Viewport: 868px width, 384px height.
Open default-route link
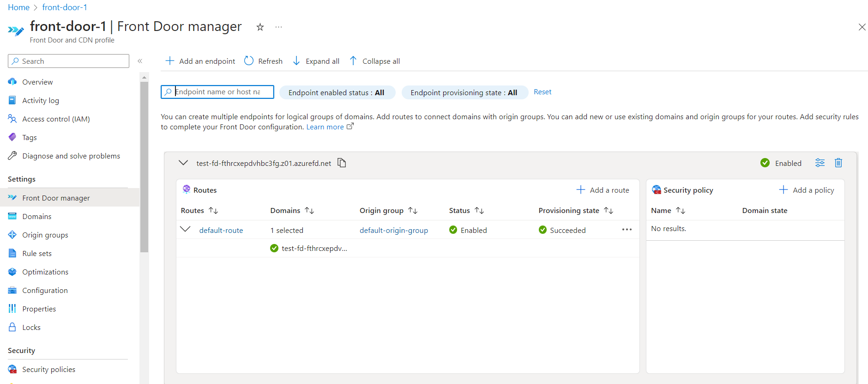click(x=221, y=230)
